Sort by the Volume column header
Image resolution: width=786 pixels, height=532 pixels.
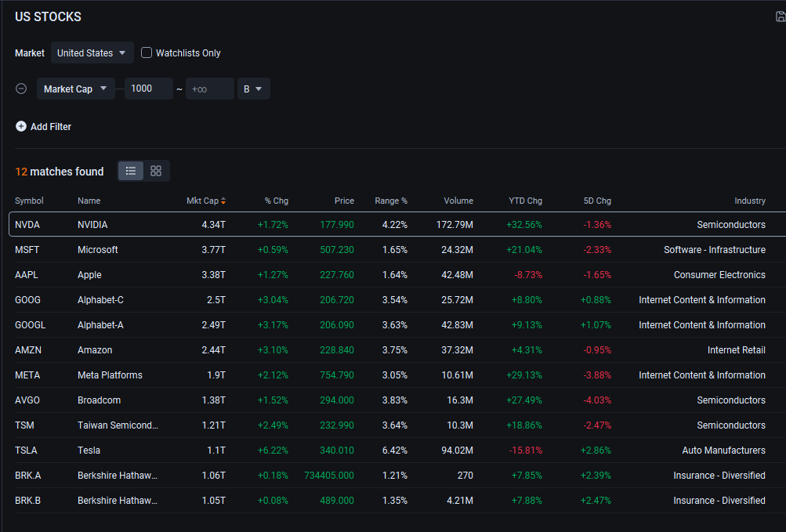tap(458, 201)
